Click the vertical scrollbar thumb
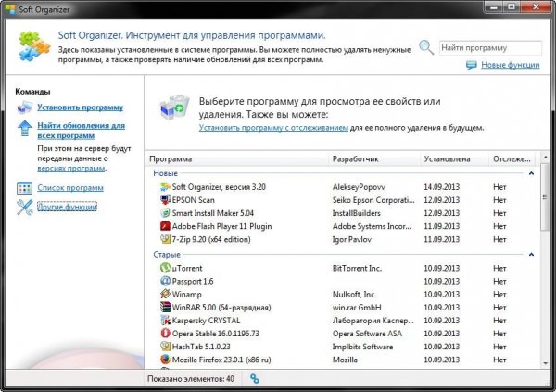Image resolution: width=556 pixels, height=392 pixels. tap(546, 197)
